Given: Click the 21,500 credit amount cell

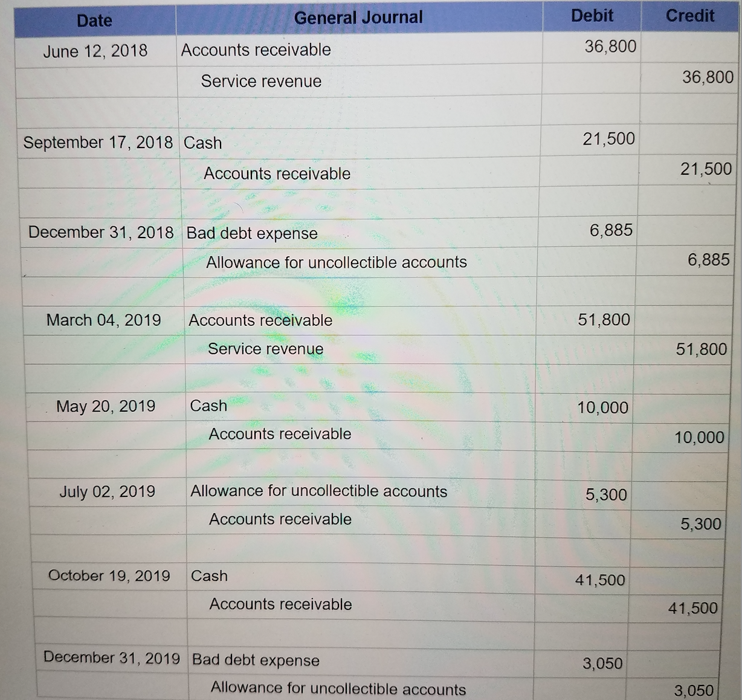Looking at the screenshot, I should coord(706,169).
